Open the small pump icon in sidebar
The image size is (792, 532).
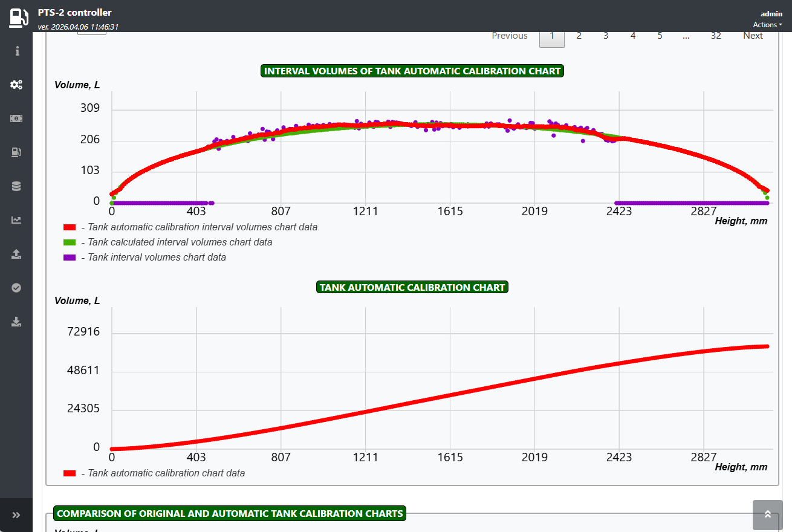pyautogui.click(x=16, y=152)
